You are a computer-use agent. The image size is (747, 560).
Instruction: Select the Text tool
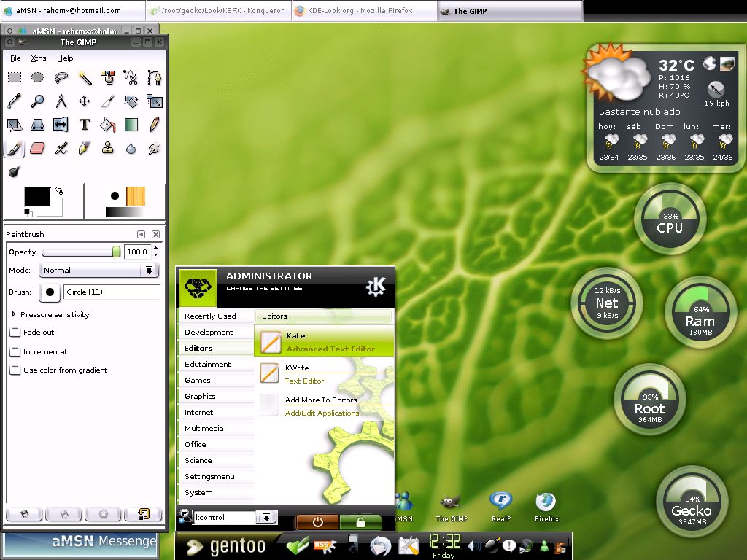point(85,125)
